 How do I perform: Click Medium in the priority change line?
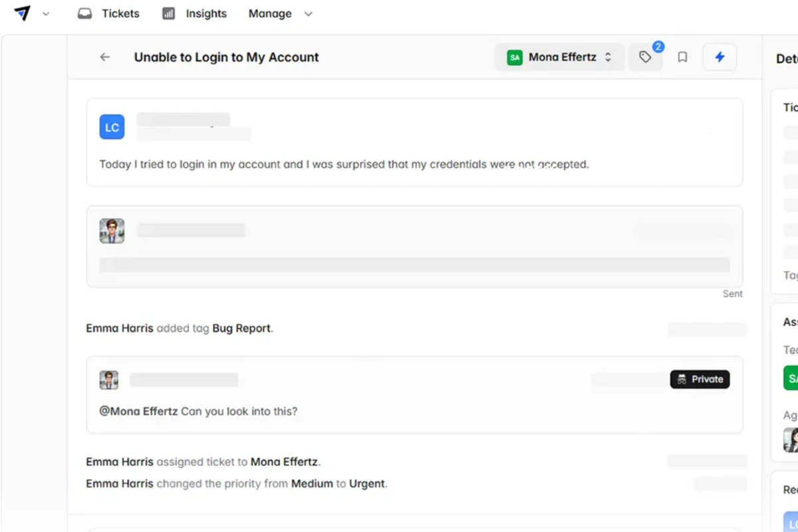(312, 483)
